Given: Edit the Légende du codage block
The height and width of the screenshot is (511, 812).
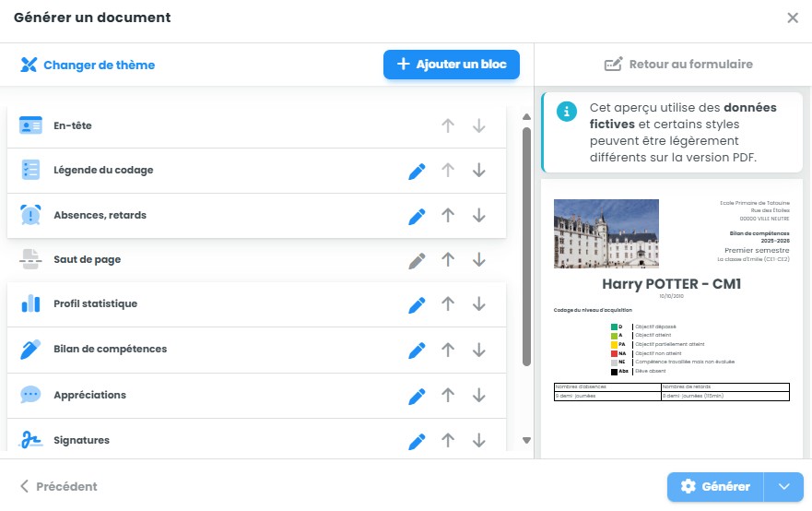Looking at the screenshot, I should tap(417, 171).
